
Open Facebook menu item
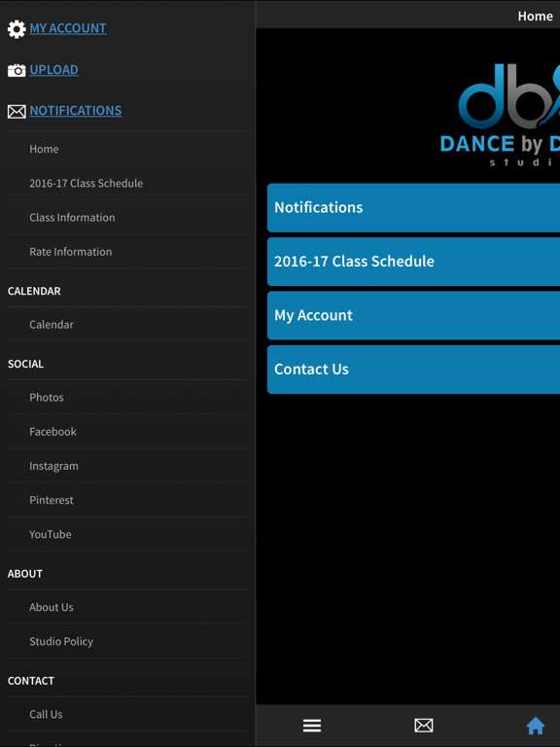click(x=127, y=432)
